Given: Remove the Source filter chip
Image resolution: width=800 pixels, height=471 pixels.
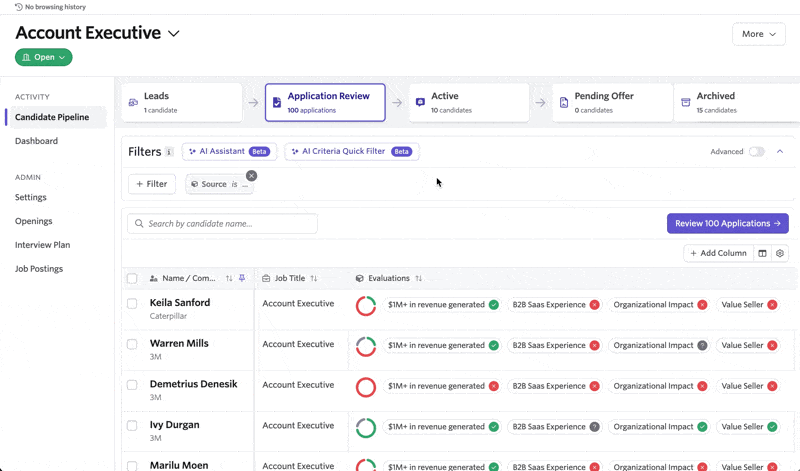Looking at the screenshot, I should click(x=251, y=176).
